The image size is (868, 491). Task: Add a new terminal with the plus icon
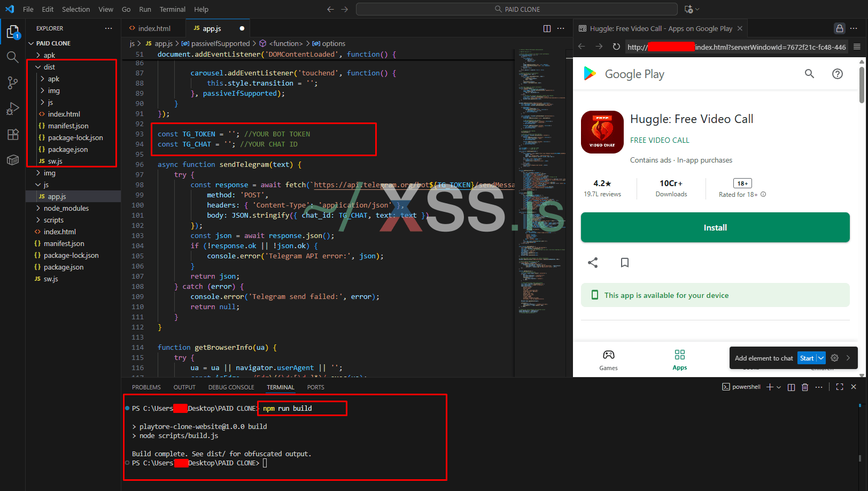pos(770,387)
